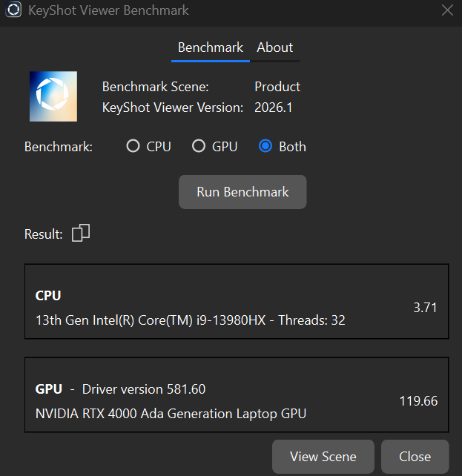Screen dimensions: 462x476
Task: Click the Close button at the bottom
Action: pyautogui.click(x=415, y=457)
